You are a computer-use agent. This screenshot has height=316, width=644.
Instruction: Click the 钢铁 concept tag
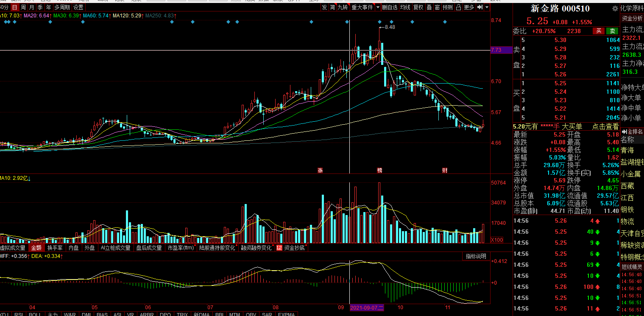tap(628, 210)
